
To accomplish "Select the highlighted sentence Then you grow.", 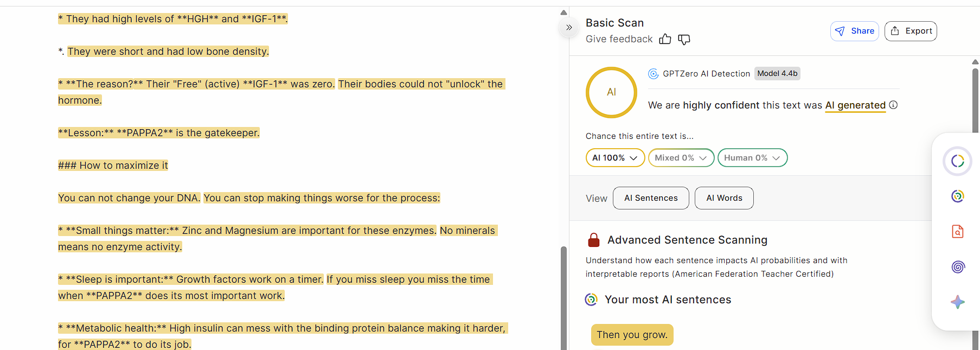I will 632,335.
